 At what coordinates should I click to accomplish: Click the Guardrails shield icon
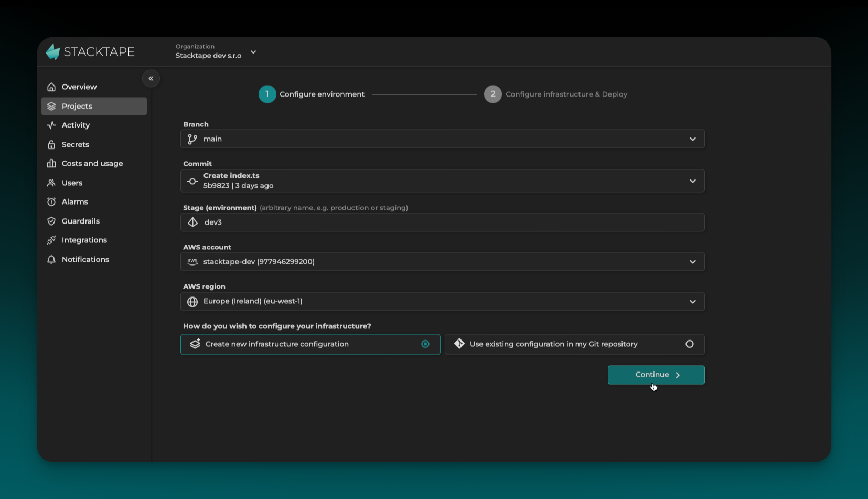point(51,221)
